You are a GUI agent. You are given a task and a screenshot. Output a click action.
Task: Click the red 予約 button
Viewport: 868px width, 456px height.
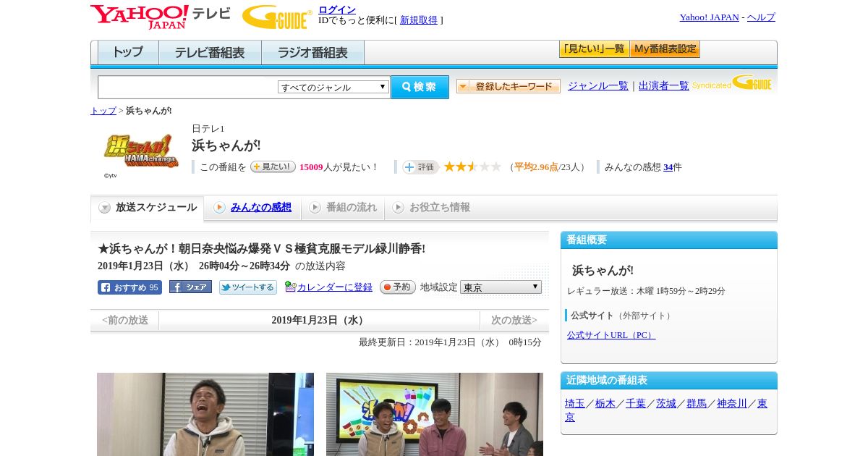398,287
